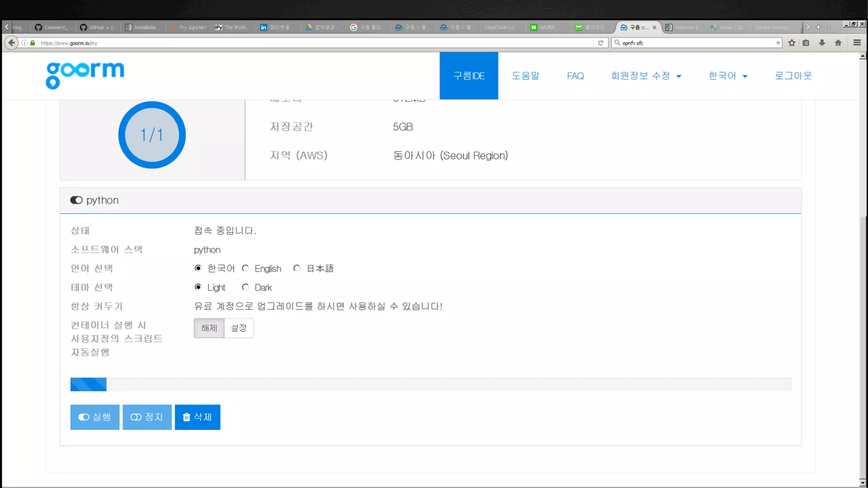Open the downloads arrow icon

(822, 43)
